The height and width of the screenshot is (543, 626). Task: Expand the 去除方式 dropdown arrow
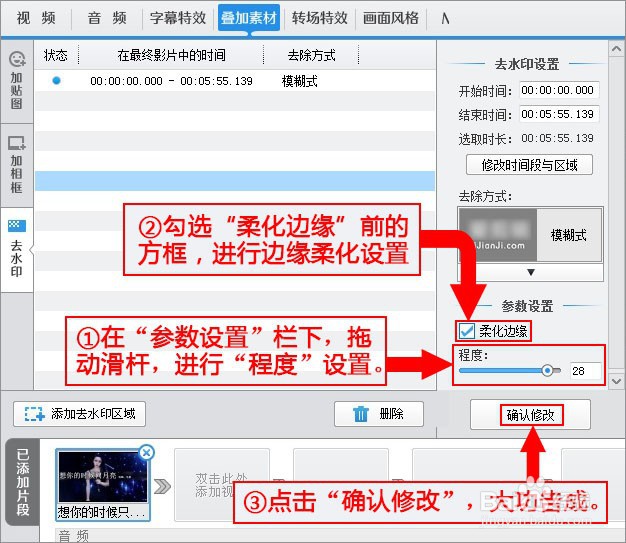531,272
